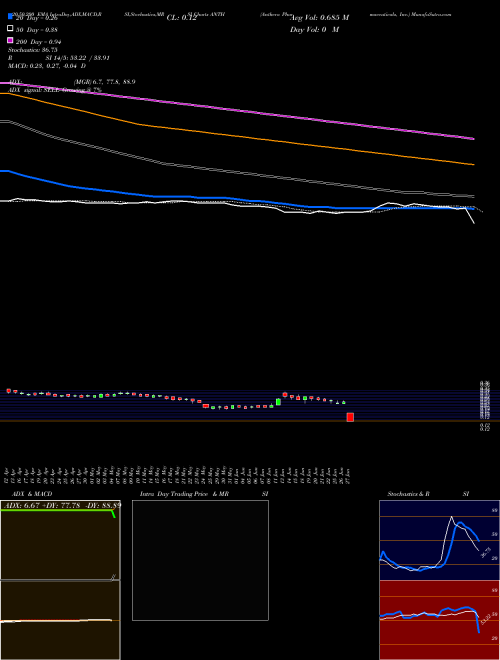Click the 'ADX & MACD' panel heading

click(x=32, y=494)
